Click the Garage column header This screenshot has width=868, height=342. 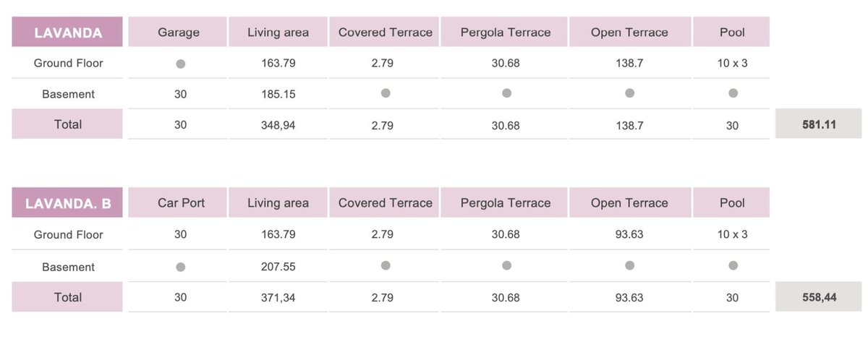(178, 33)
